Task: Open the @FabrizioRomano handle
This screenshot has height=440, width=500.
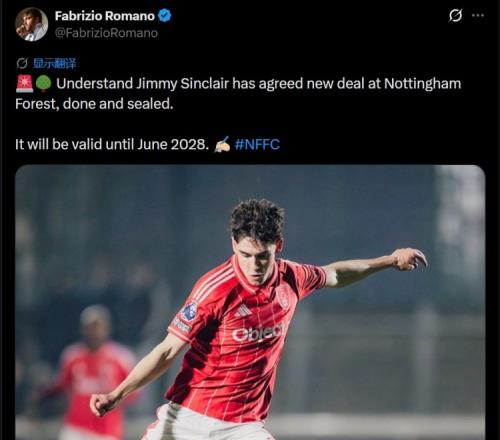Action: click(x=106, y=33)
